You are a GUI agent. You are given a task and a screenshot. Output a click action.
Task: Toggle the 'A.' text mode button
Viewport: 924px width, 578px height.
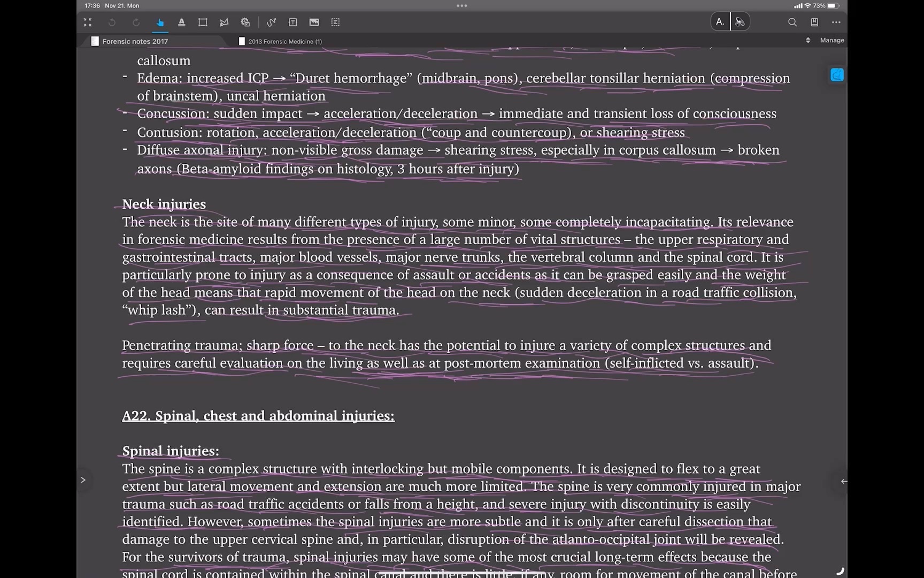coord(720,22)
